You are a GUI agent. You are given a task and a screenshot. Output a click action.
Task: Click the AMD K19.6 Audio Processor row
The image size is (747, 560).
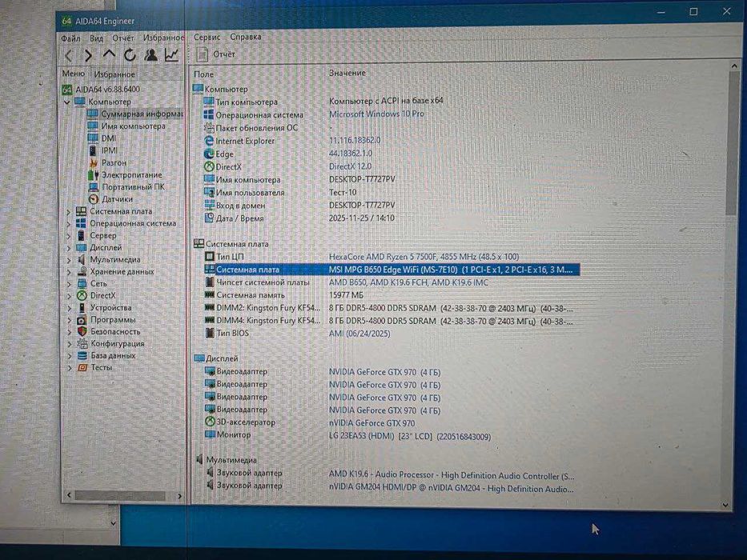(390, 474)
